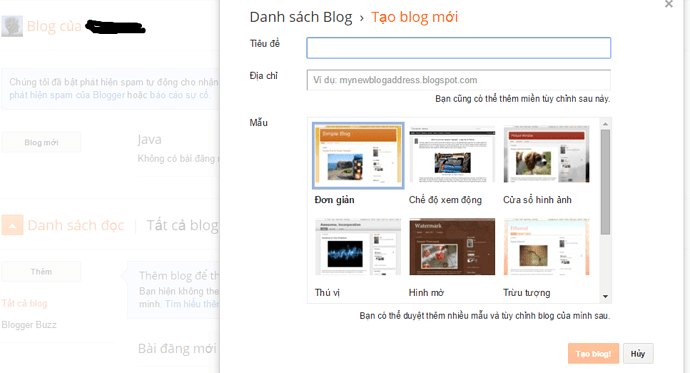690x373 pixels.
Task: Click the Tạo blog! button
Action: click(x=593, y=354)
